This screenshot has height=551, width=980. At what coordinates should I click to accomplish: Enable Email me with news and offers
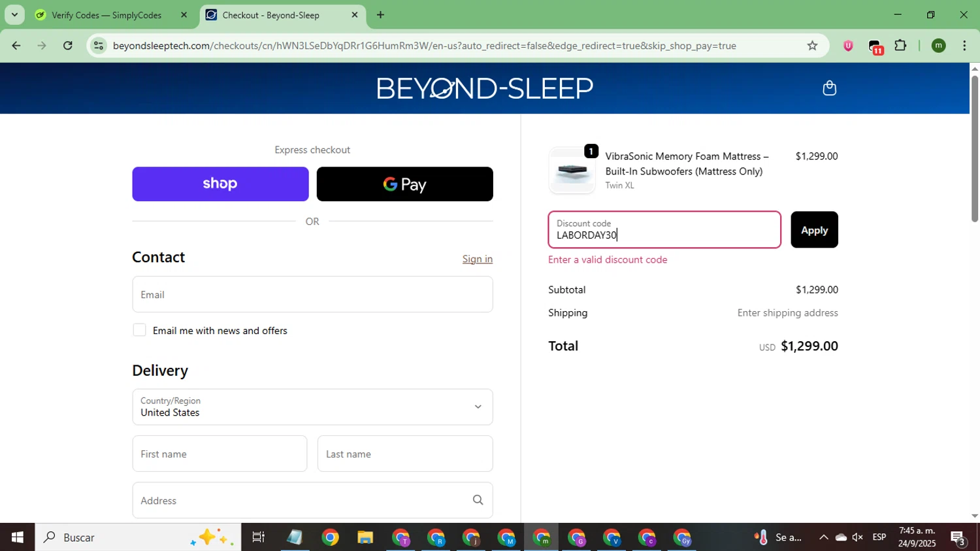139,330
